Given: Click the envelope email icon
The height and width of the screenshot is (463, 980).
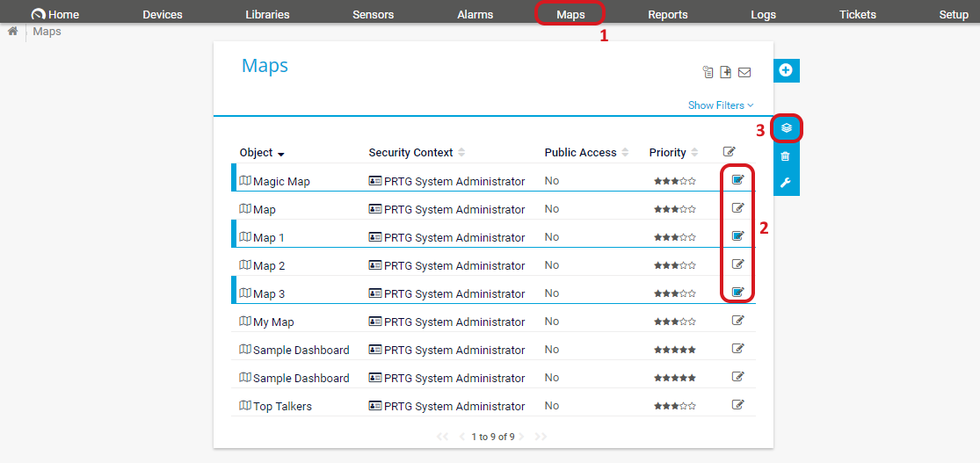Looking at the screenshot, I should tap(744, 72).
